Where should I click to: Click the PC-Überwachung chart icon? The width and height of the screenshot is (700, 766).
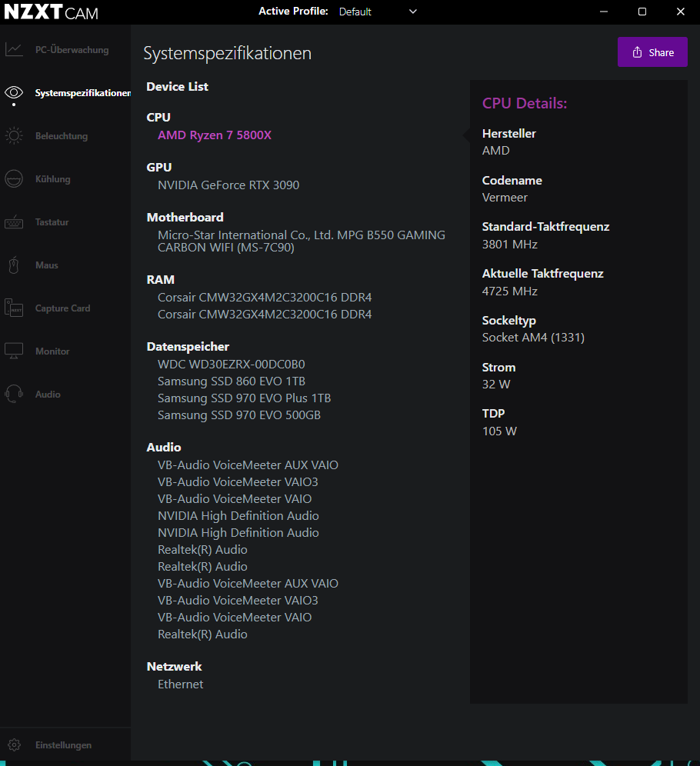point(14,50)
